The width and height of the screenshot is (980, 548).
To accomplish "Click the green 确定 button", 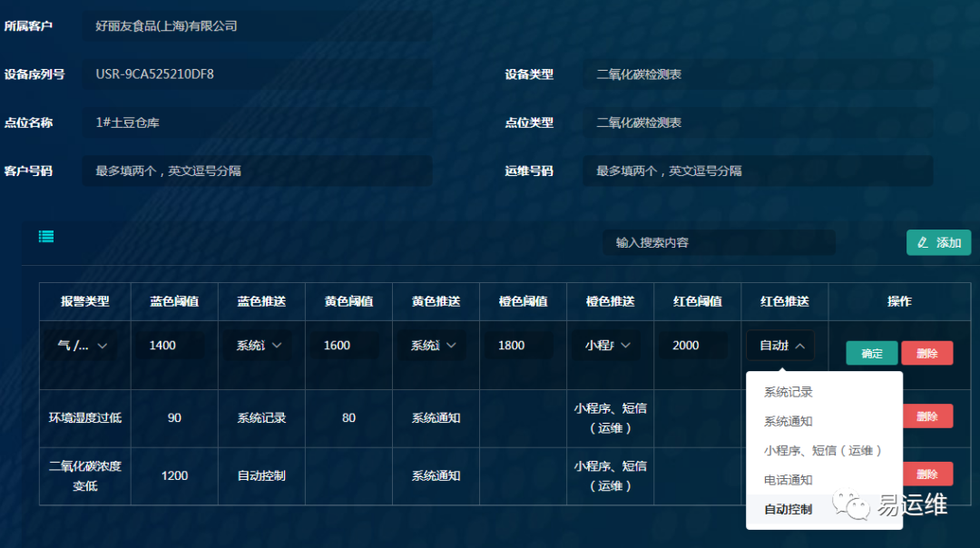I will 871,354.
